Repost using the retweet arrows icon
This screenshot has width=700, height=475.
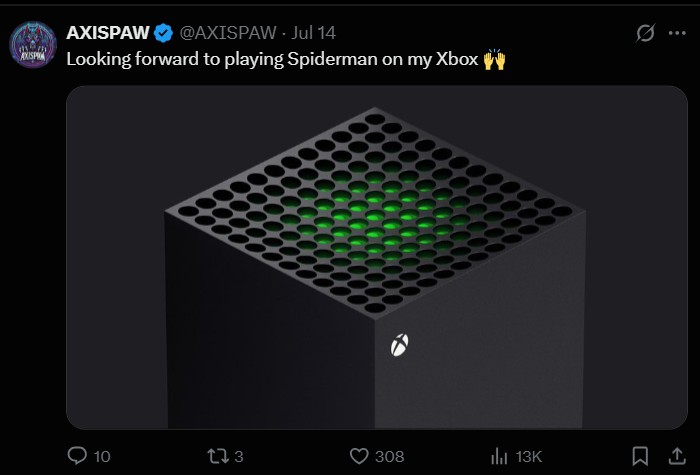click(x=215, y=456)
